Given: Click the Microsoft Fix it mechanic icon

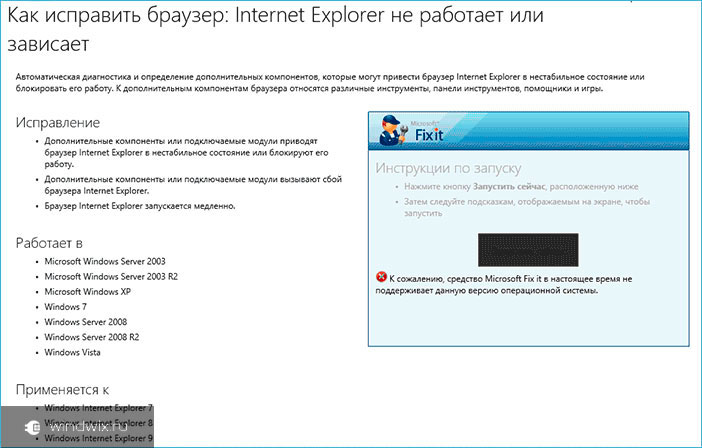Looking at the screenshot, I should [x=393, y=130].
